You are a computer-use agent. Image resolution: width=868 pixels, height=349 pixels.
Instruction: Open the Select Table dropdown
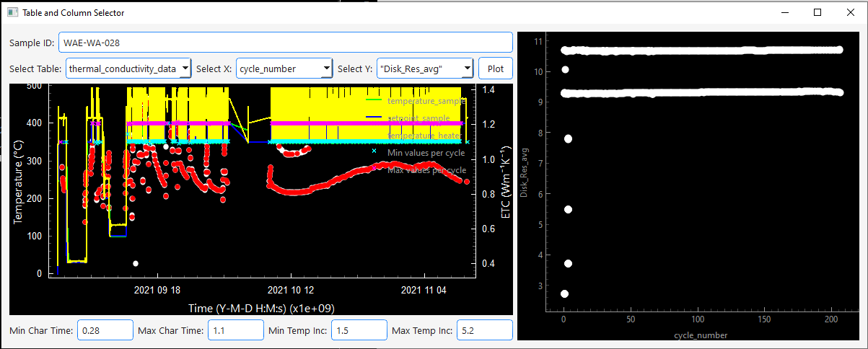[x=128, y=69]
